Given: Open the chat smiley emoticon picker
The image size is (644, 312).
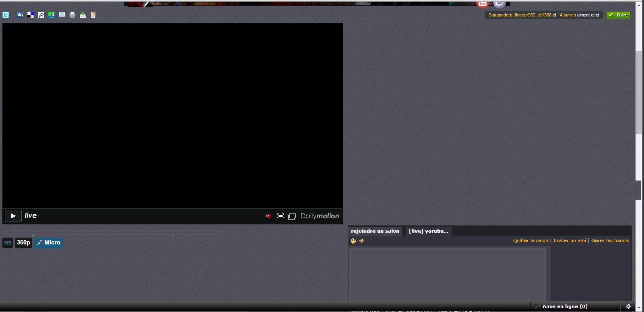Looking at the screenshot, I should (x=353, y=241).
